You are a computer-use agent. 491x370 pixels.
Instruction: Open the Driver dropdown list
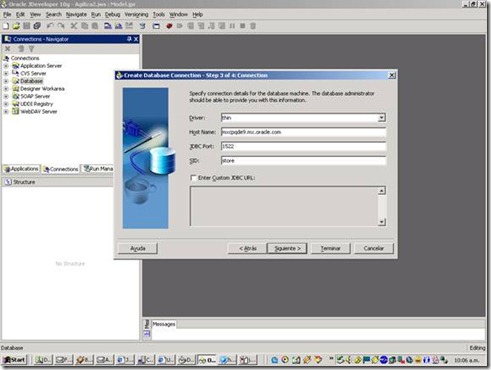pos(381,118)
